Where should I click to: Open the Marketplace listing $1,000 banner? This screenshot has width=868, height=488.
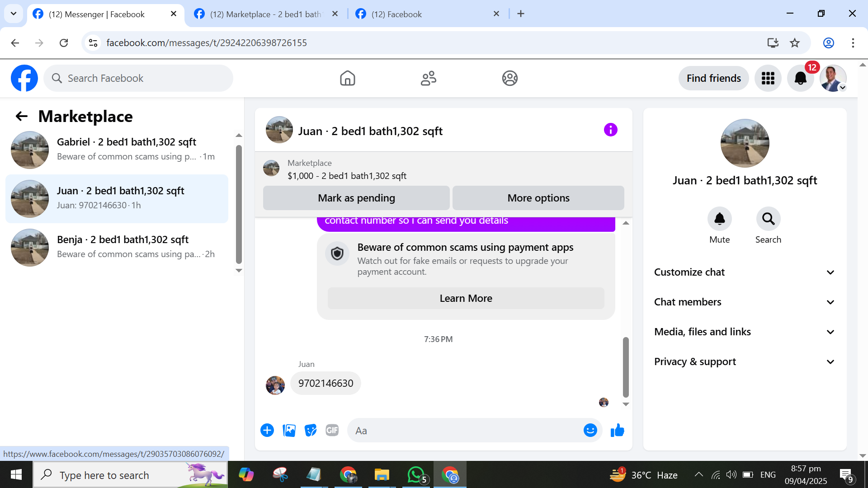tap(443, 169)
